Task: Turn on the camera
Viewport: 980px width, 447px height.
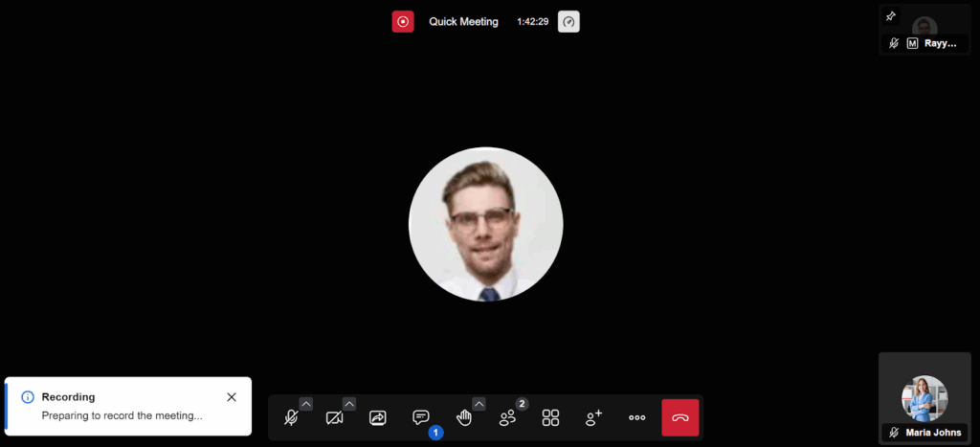Action: (x=334, y=418)
